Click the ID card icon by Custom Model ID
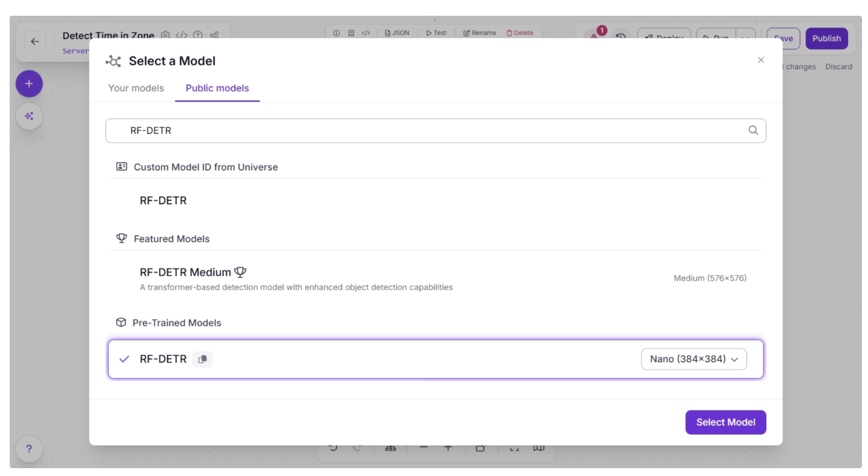Viewport: 868px width, 476px height. tap(122, 167)
